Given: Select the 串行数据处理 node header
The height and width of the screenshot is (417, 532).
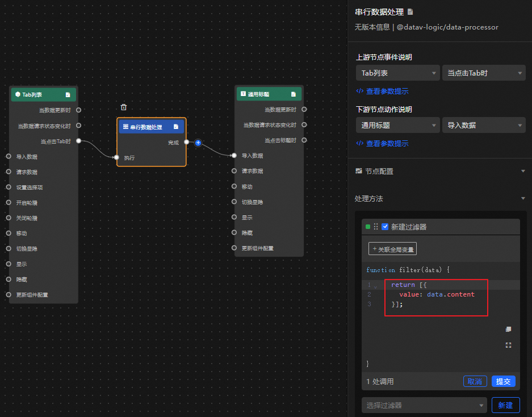Looking at the screenshot, I should tap(152, 127).
